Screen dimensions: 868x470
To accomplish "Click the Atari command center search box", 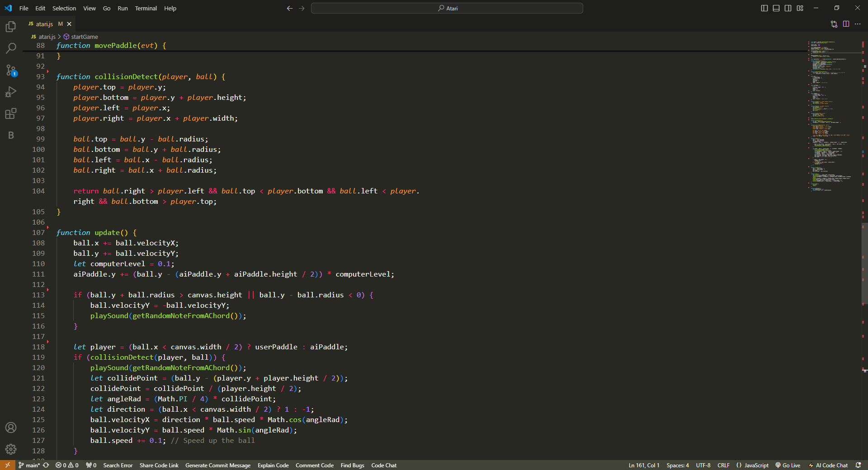I will click(447, 8).
